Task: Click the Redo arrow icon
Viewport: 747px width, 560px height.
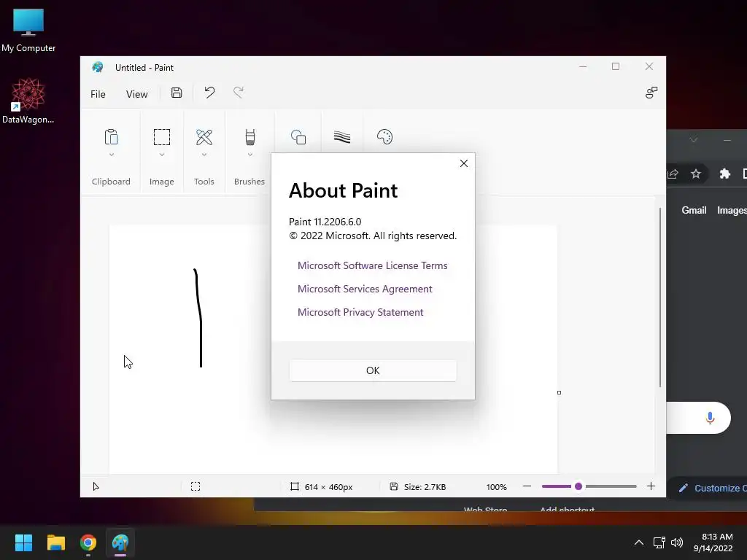Action: [x=239, y=92]
